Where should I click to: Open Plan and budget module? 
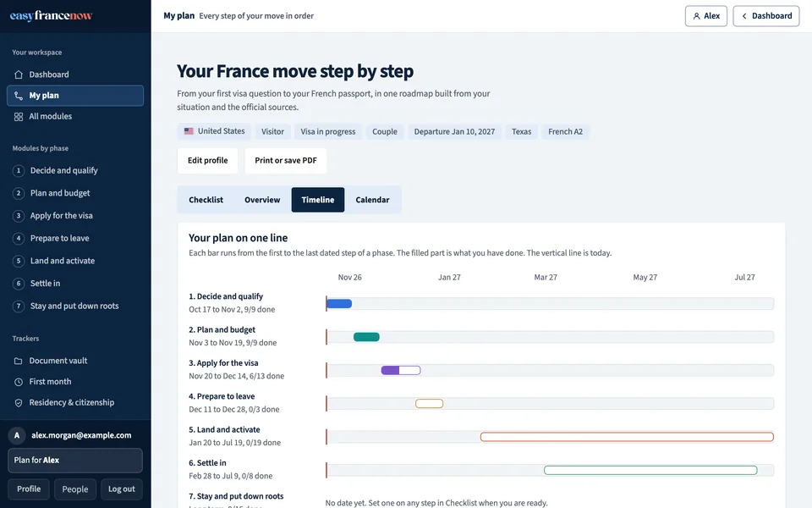(75, 193)
